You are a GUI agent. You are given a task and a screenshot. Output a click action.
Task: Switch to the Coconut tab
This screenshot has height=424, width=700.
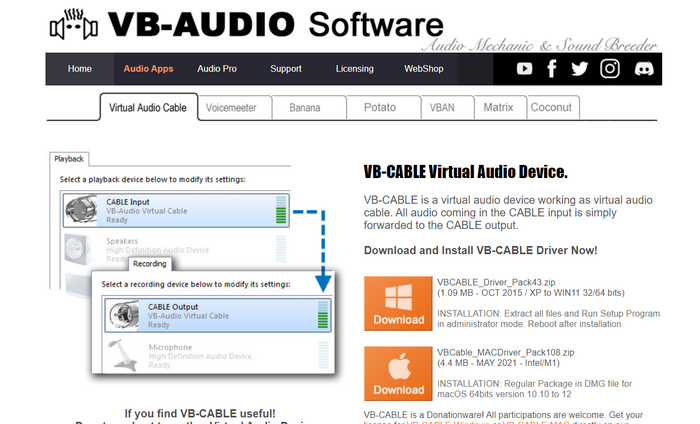coord(554,108)
